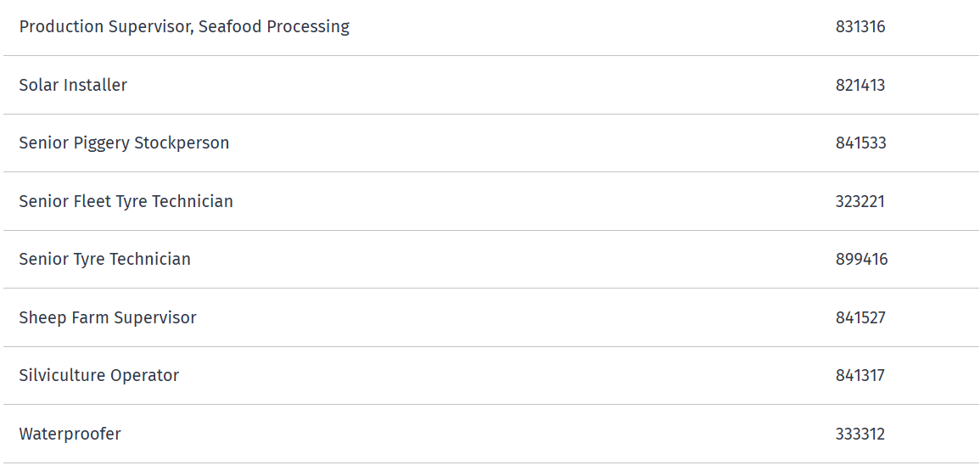This screenshot has height=471, width=980.
Task: Select the code 333312
Action: click(860, 435)
